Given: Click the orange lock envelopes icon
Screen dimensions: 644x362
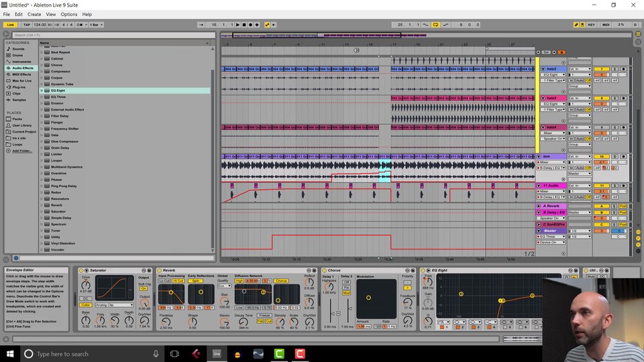Looking at the screenshot, I should tap(561, 52).
